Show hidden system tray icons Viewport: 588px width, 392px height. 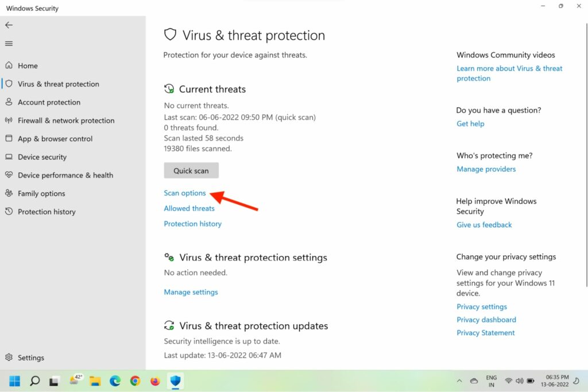point(459,381)
